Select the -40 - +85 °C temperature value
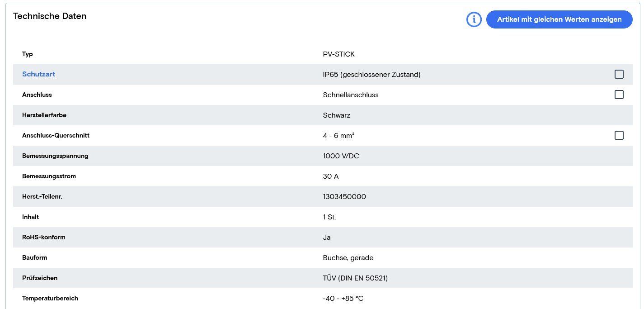The height and width of the screenshot is (309, 644). click(343, 299)
